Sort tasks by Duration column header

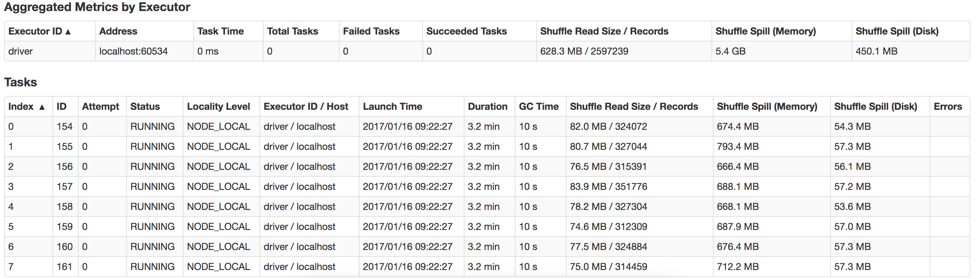tap(487, 107)
